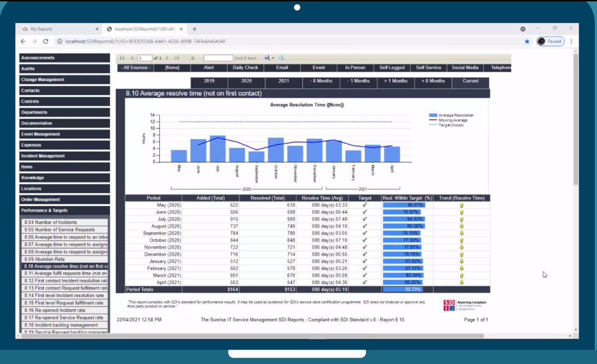
Task: Open report 8.09 Abandon Rate
Action: point(65,259)
